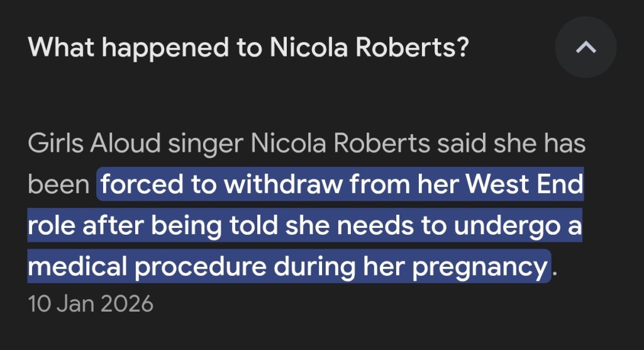Click the question 'What happened to Nicola Roberts?'
The height and width of the screenshot is (350, 644).
[248, 48]
